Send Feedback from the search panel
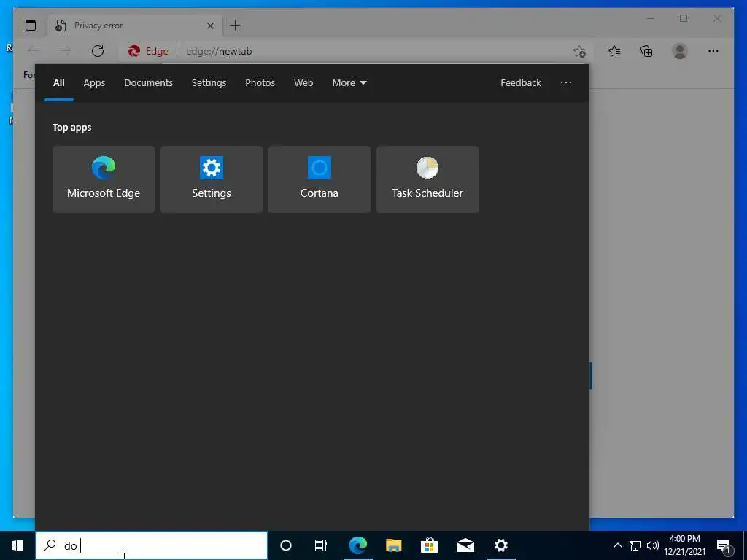 point(521,83)
